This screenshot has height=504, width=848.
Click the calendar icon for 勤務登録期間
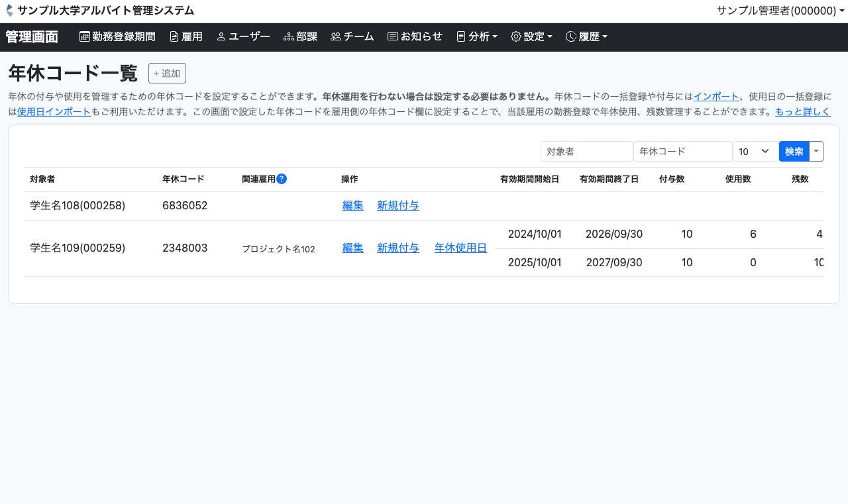[x=85, y=37]
